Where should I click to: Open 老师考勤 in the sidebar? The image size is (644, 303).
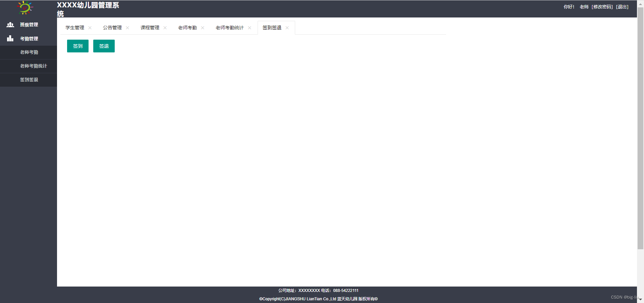click(29, 52)
